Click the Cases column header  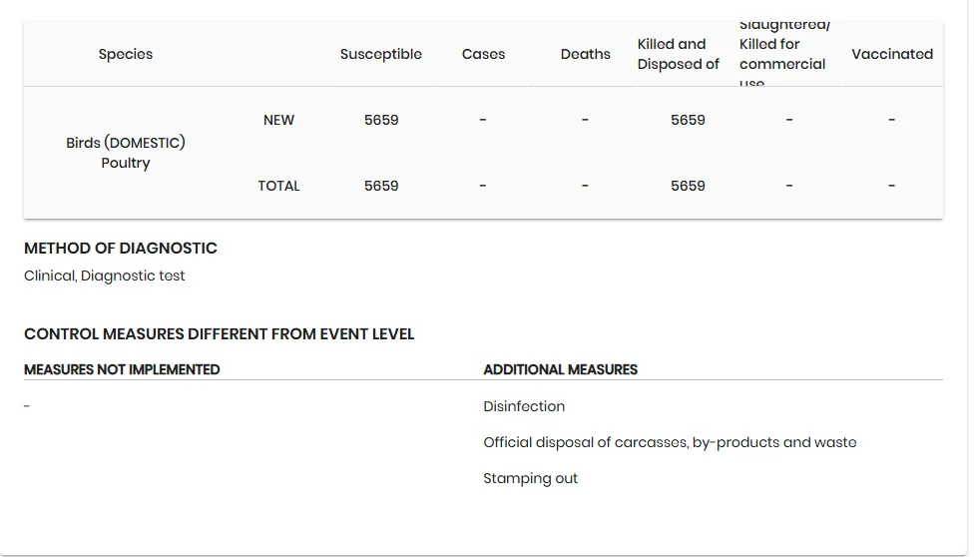coord(483,54)
